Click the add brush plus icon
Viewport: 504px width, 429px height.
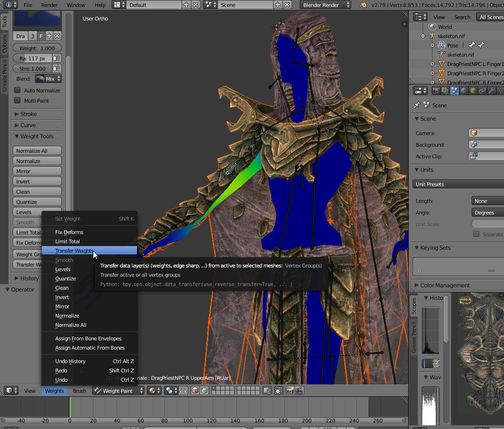(49, 36)
